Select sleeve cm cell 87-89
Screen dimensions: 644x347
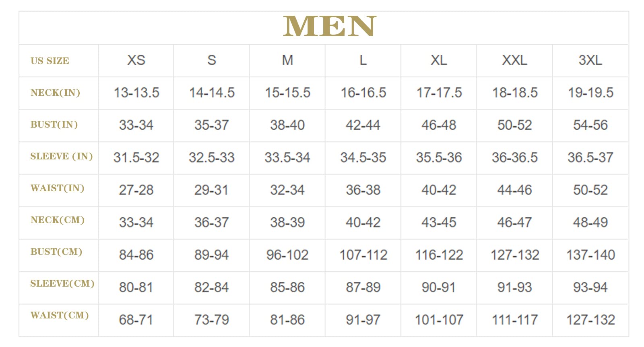click(363, 287)
